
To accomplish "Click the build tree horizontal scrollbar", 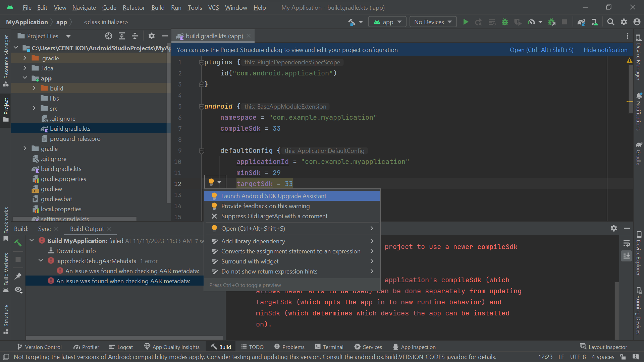I will [124, 338].
